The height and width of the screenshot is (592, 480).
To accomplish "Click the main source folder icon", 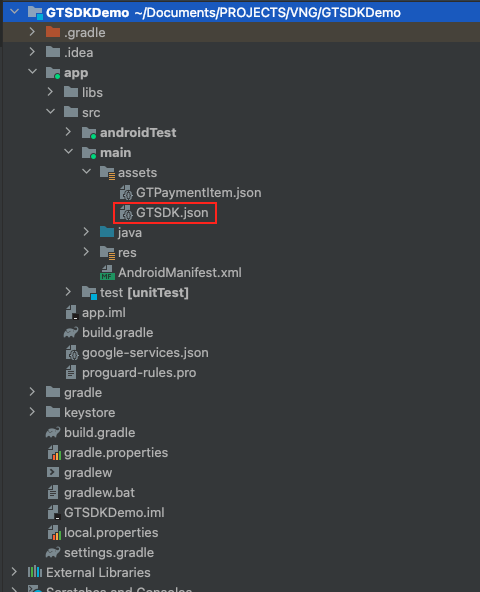I will 89,153.
